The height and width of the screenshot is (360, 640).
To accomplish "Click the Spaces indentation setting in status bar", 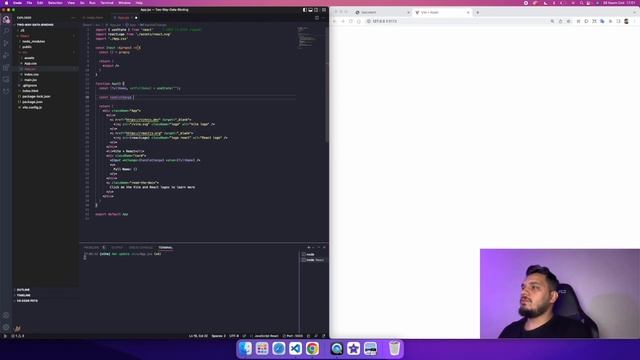I will click(218, 336).
